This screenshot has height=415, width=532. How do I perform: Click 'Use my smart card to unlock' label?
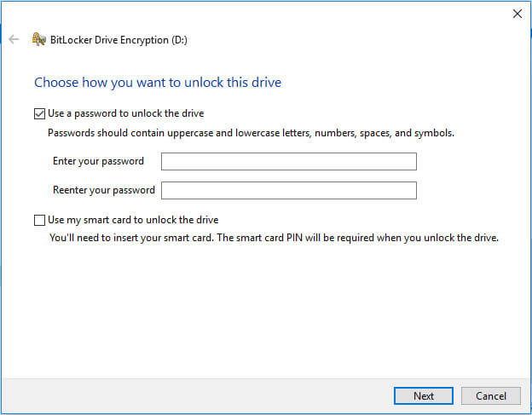tap(134, 220)
